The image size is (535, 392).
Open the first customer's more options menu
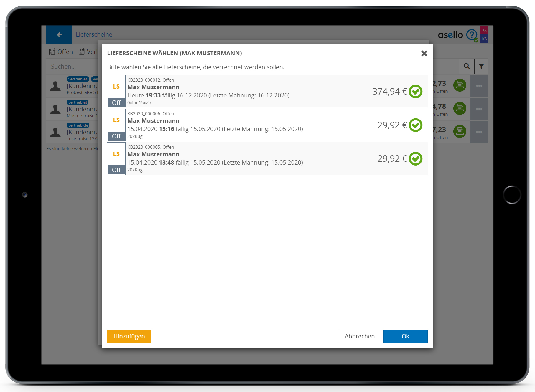479,86
